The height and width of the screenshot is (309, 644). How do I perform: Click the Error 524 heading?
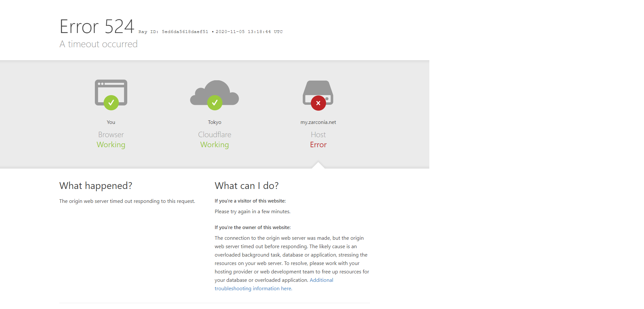coord(97,27)
